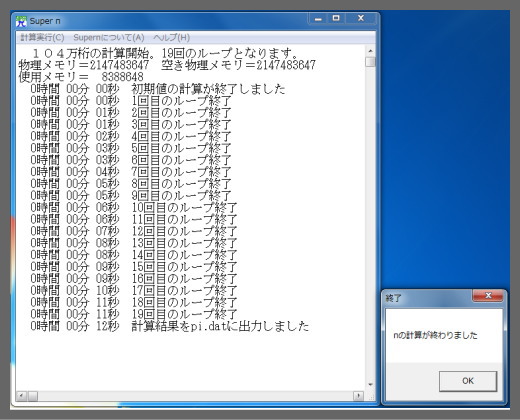Open the 計算実行(C) menu

[42, 37]
